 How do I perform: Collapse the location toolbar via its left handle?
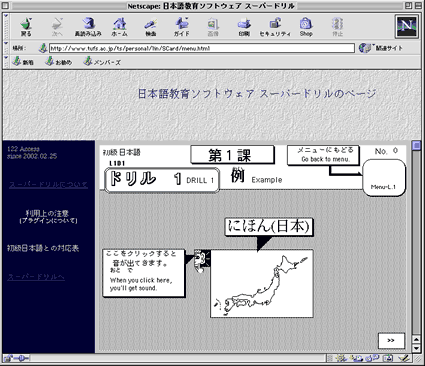(x=6, y=48)
